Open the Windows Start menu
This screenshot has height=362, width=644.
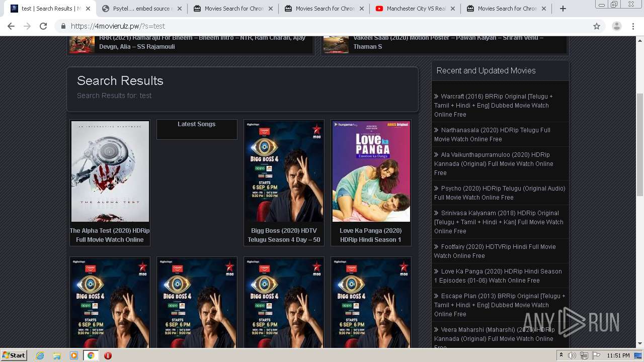point(14,355)
